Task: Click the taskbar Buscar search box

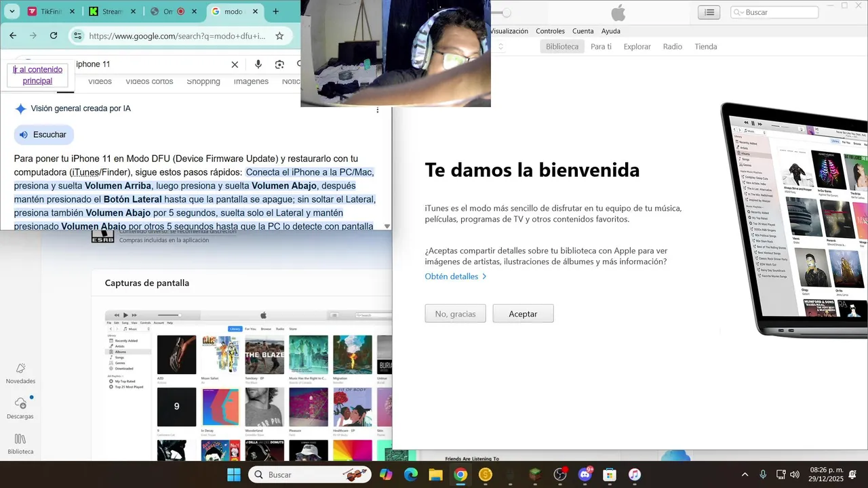Action: click(310, 474)
